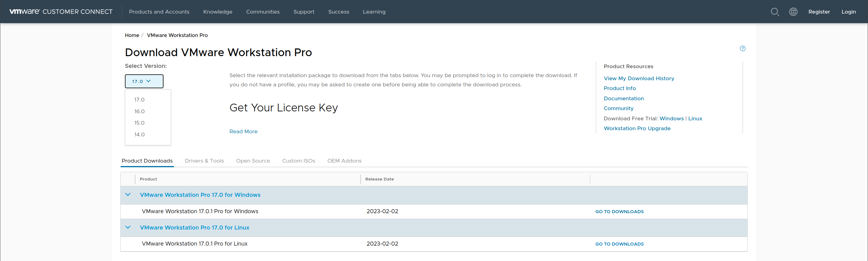
Task: Open the Knowledge menu
Action: (218, 12)
